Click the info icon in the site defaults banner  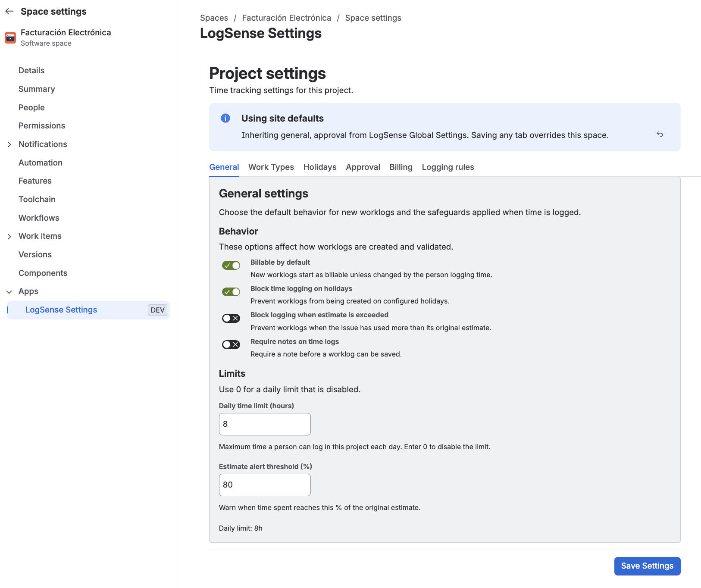[225, 118]
